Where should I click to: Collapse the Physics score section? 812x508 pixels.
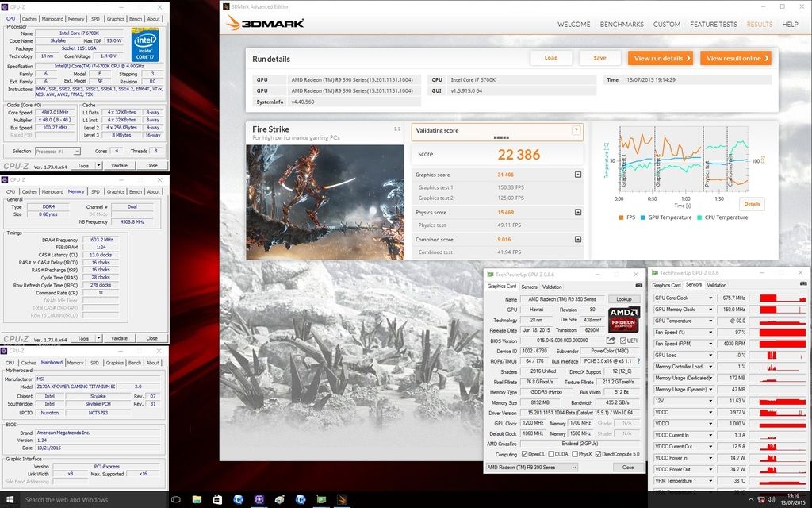coord(578,212)
